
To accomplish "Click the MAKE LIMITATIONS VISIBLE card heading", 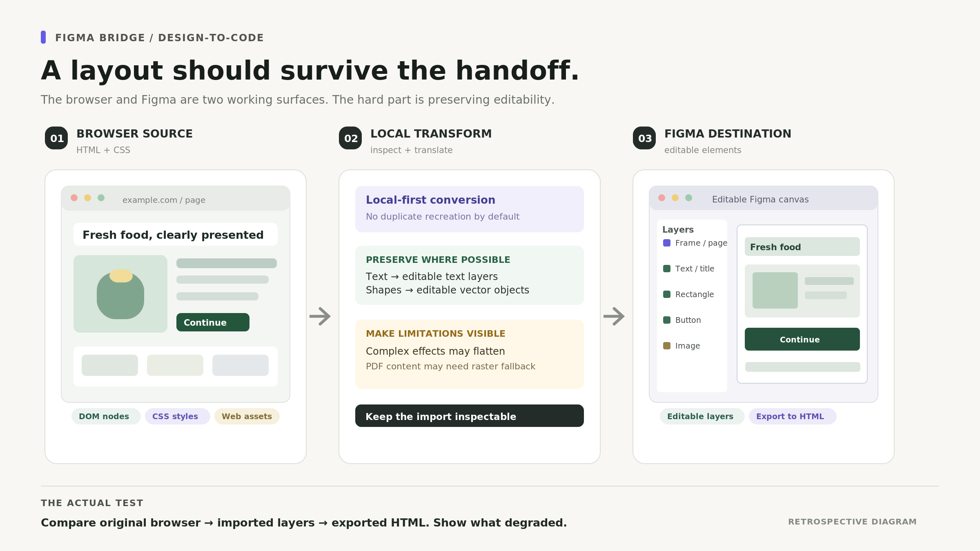I will click(435, 333).
